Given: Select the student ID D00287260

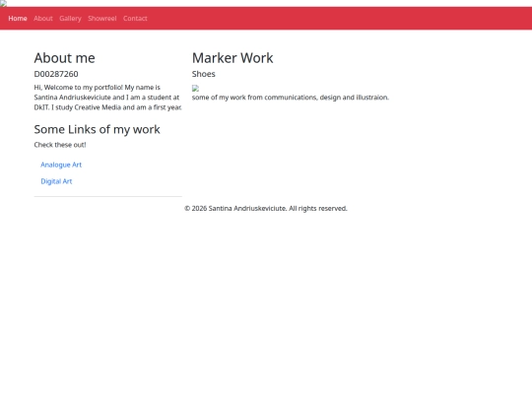Looking at the screenshot, I should (56, 74).
